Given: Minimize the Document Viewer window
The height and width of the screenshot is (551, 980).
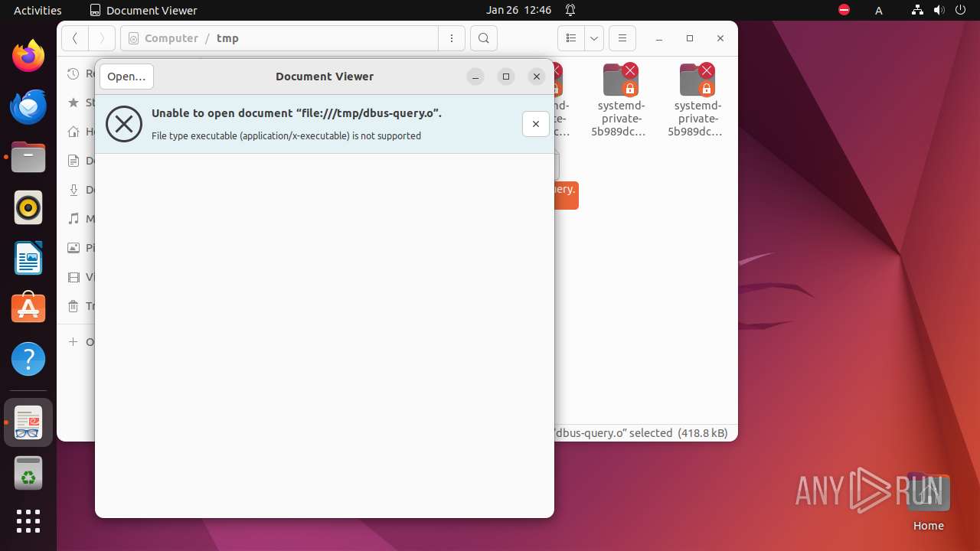Looking at the screenshot, I should click(x=475, y=77).
